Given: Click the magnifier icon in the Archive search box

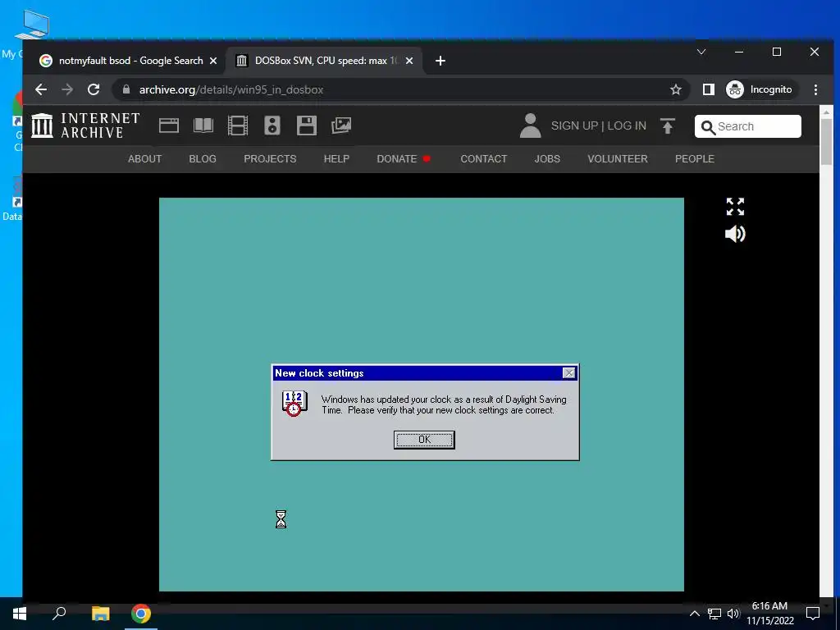Looking at the screenshot, I should coord(708,127).
